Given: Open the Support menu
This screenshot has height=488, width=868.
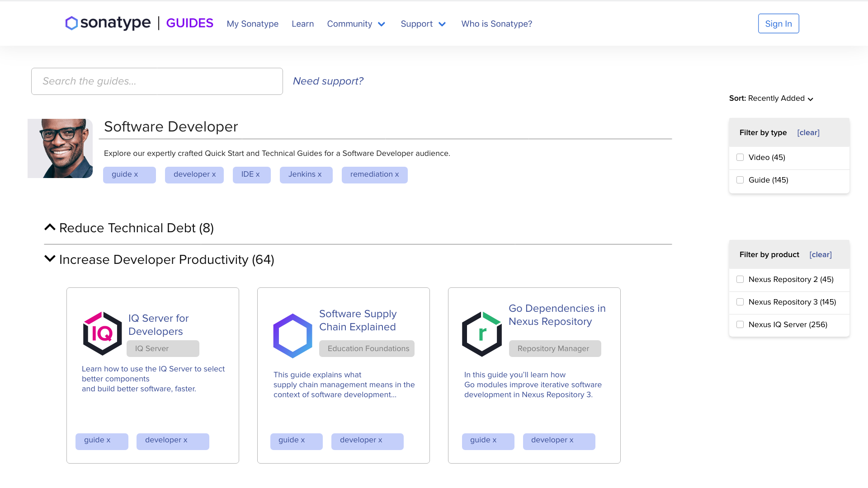Looking at the screenshot, I should pos(417,24).
